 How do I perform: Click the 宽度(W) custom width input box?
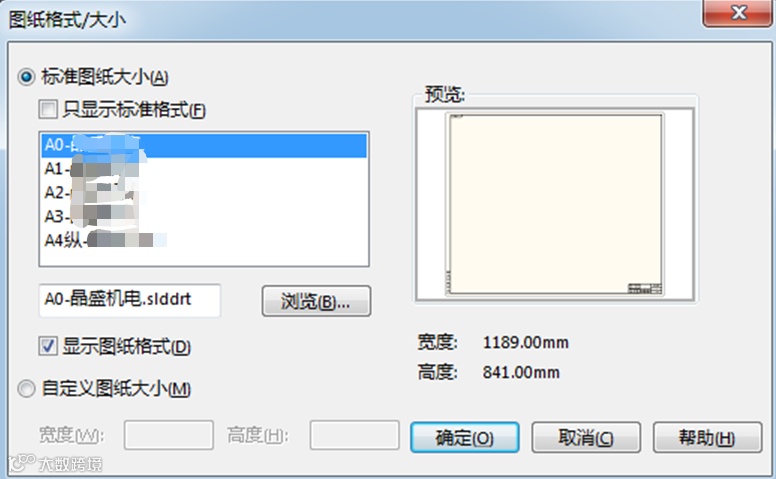pos(169,435)
